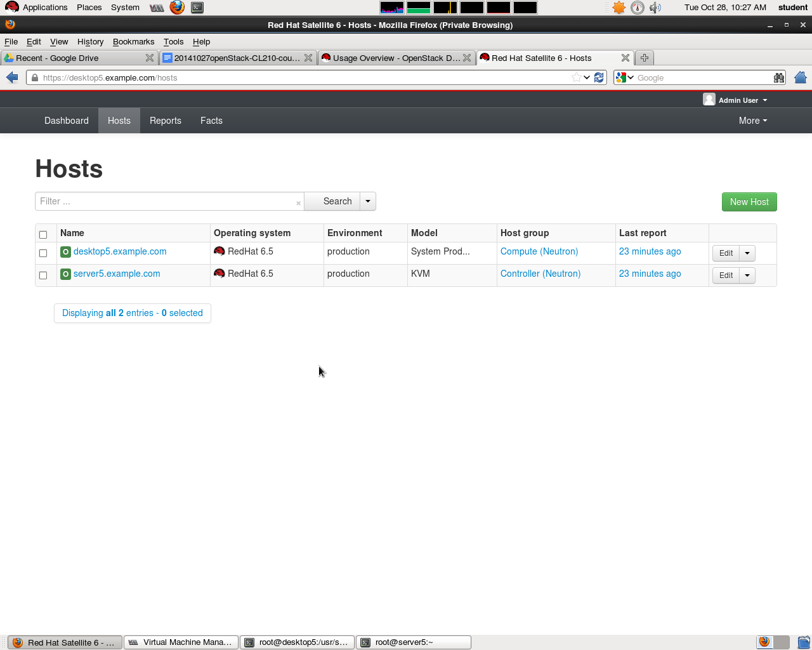Expand Edit dropdown for server5.example.com

tap(747, 275)
